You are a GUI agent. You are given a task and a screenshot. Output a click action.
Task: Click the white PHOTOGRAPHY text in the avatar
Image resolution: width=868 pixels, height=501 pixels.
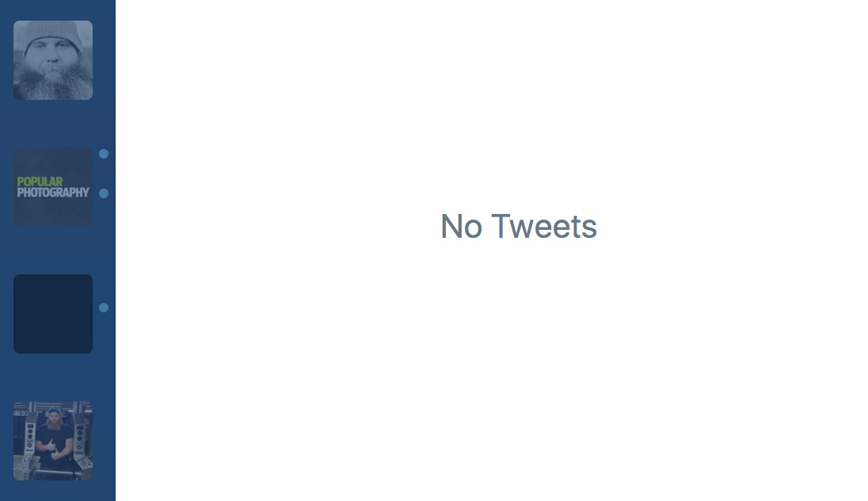pyautogui.click(x=53, y=193)
